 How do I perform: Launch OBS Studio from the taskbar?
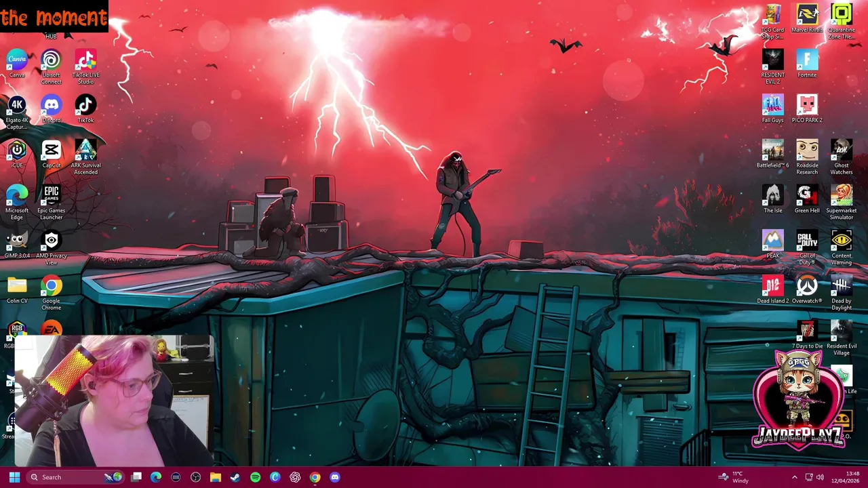195,477
